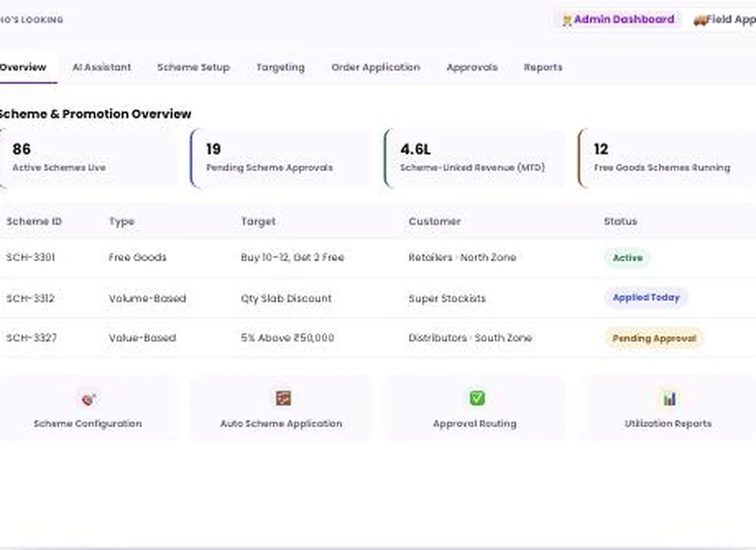Click the Utilization Reports chart icon

[x=669, y=399]
